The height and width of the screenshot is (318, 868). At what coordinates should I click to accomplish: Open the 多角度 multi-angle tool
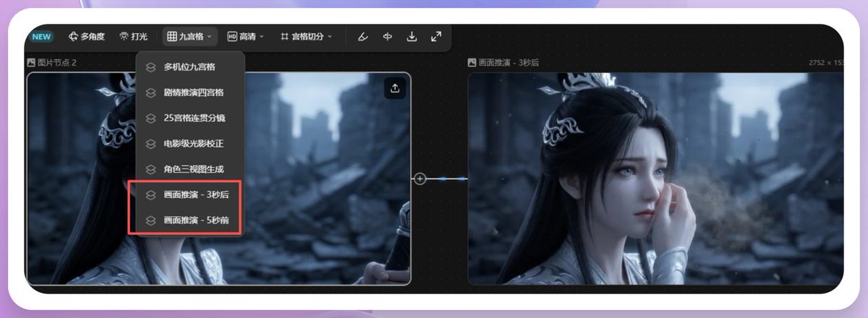86,36
